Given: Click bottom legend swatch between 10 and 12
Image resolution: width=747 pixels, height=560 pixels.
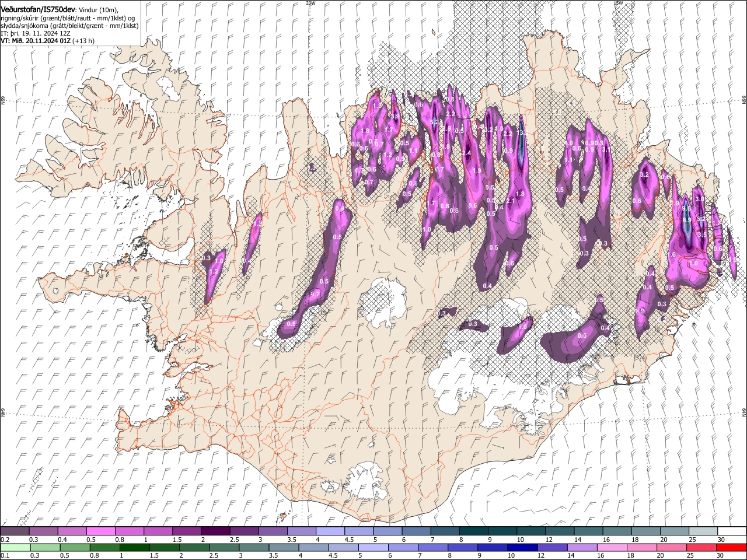Looking at the screenshot, I should (x=522, y=548).
